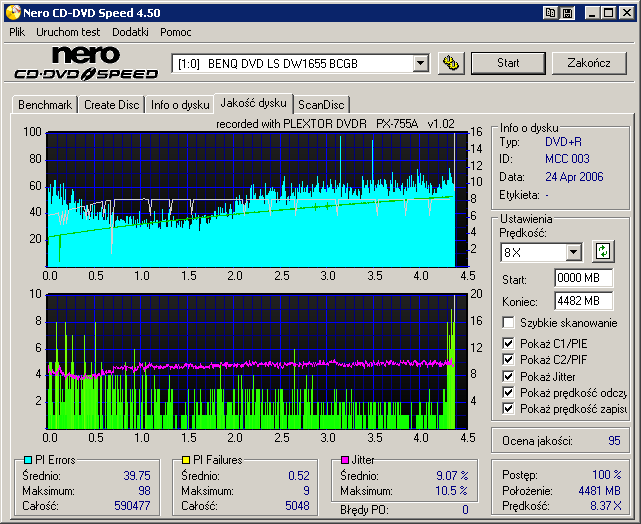Toggle Pokaż prędkość odczytu checkbox
This screenshot has width=641, height=524.
tap(508, 392)
